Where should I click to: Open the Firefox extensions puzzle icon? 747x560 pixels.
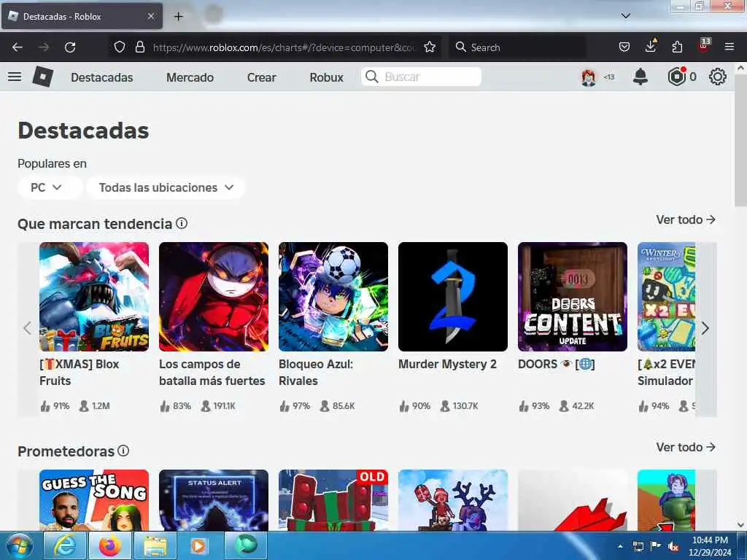(677, 47)
